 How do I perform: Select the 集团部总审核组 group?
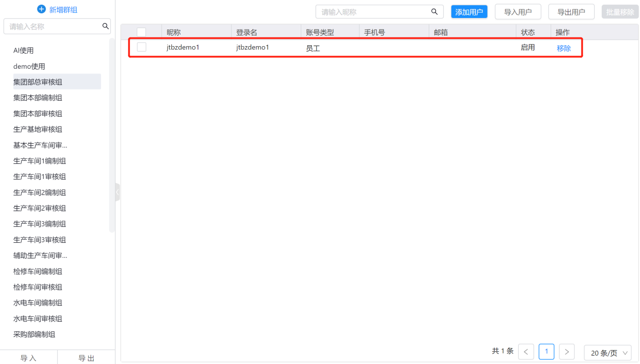click(38, 82)
